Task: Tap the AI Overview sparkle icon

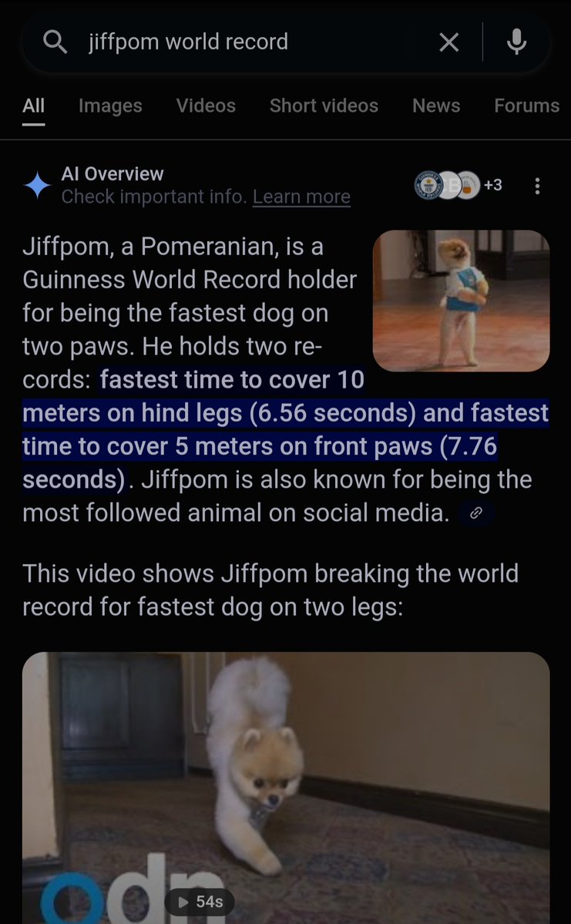Action: point(38,186)
